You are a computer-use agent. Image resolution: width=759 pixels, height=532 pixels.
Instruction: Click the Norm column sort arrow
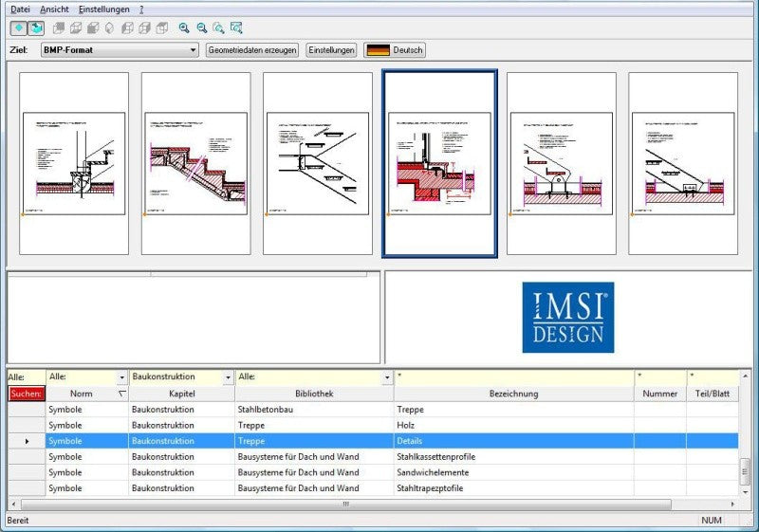click(x=122, y=394)
